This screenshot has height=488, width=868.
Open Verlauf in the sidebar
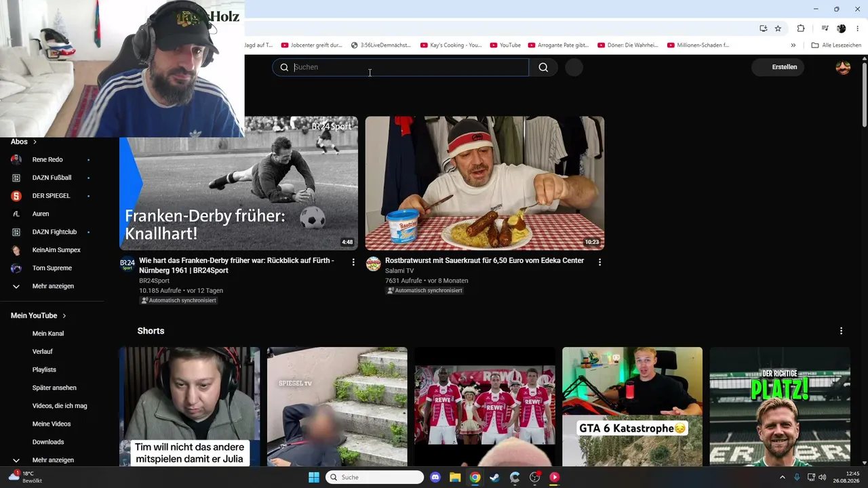[43, 351]
